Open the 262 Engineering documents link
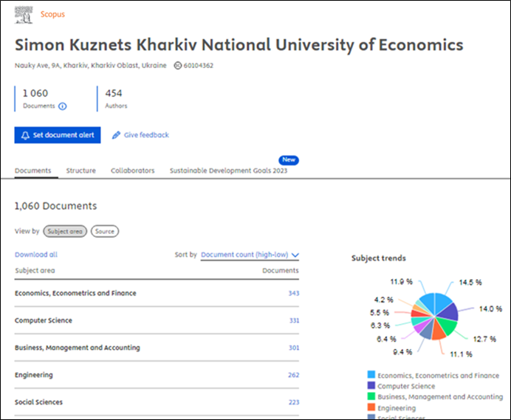The height and width of the screenshot is (420, 511). tap(293, 375)
